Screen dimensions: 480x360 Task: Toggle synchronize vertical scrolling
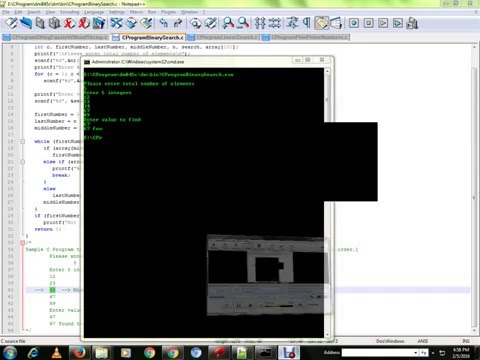pyautogui.click(x=260, y=23)
